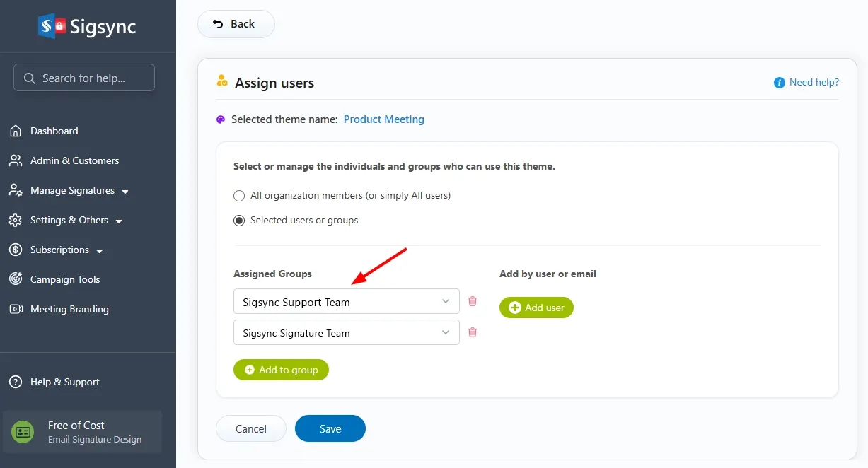This screenshot has height=468, width=868.
Task: Click the Meeting Branding video icon
Action: coord(16,309)
